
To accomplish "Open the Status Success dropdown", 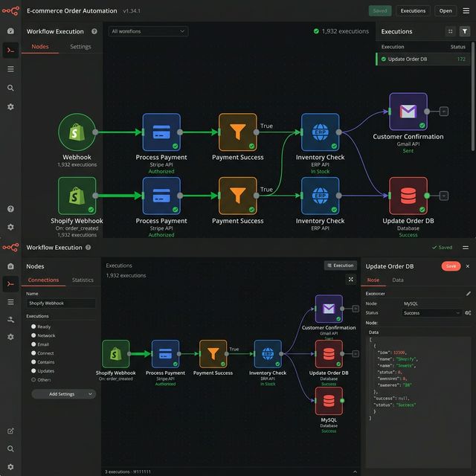I will 431,312.
